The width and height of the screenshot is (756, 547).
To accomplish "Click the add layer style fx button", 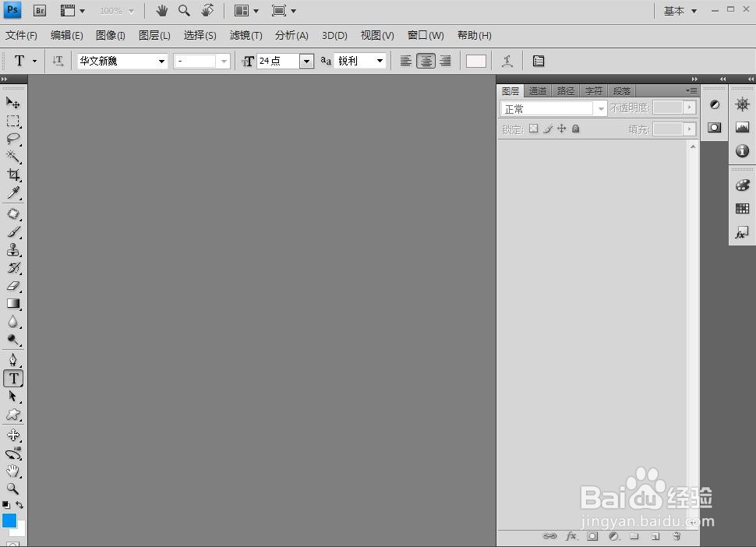I will [571, 536].
